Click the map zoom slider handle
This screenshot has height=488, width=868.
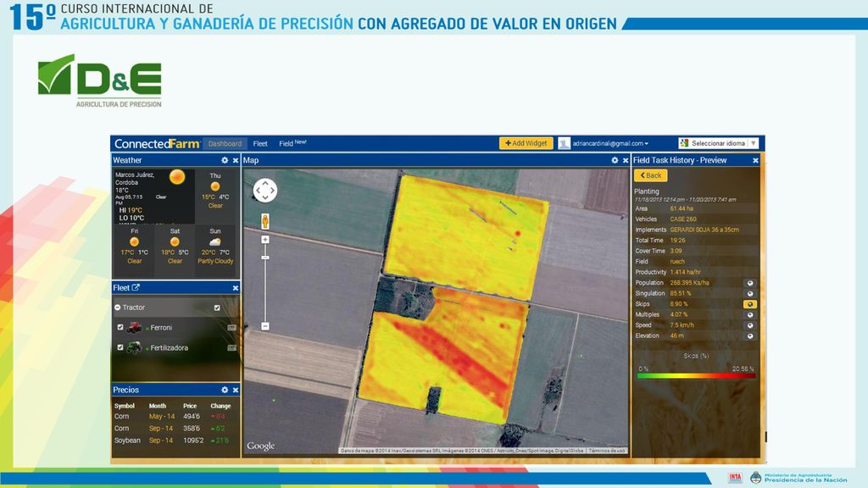click(x=265, y=258)
